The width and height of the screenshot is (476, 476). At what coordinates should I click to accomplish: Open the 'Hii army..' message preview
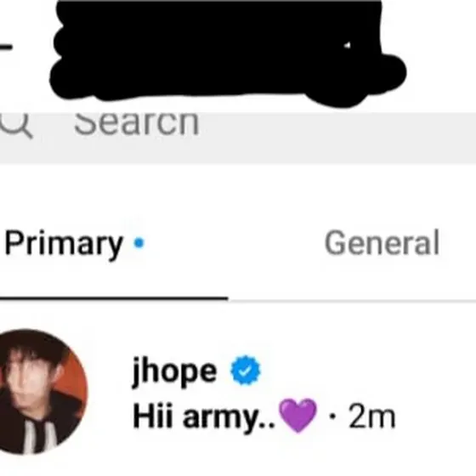pos(204,417)
